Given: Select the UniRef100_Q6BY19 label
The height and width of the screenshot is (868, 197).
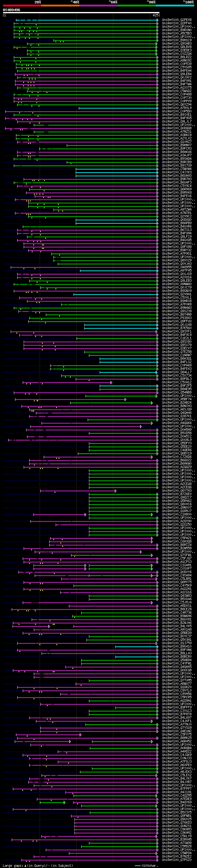Looking at the screenshot, I should click(x=176, y=454).
